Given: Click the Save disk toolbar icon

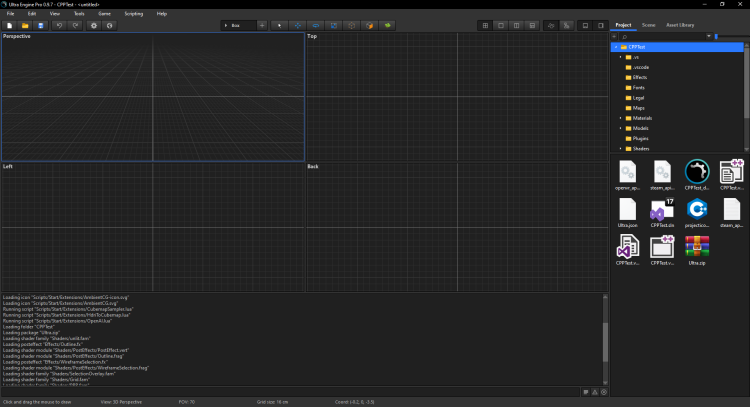Looking at the screenshot, I should (41, 25).
